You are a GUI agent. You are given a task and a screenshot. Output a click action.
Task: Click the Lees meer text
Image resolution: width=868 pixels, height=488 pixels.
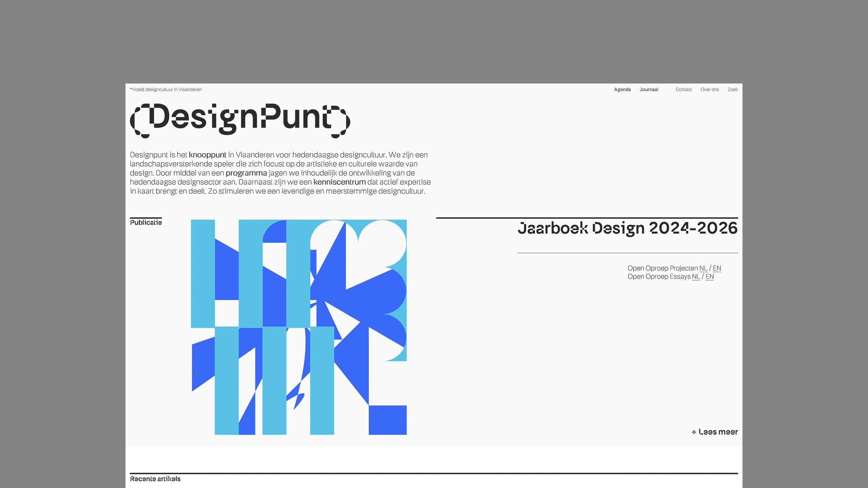pyautogui.click(x=718, y=432)
